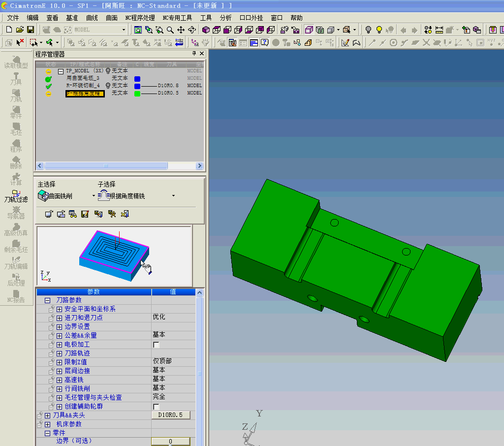Select the wireframe purple cube display mode
Viewport: 504px width, 446px height.
tap(309, 30)
